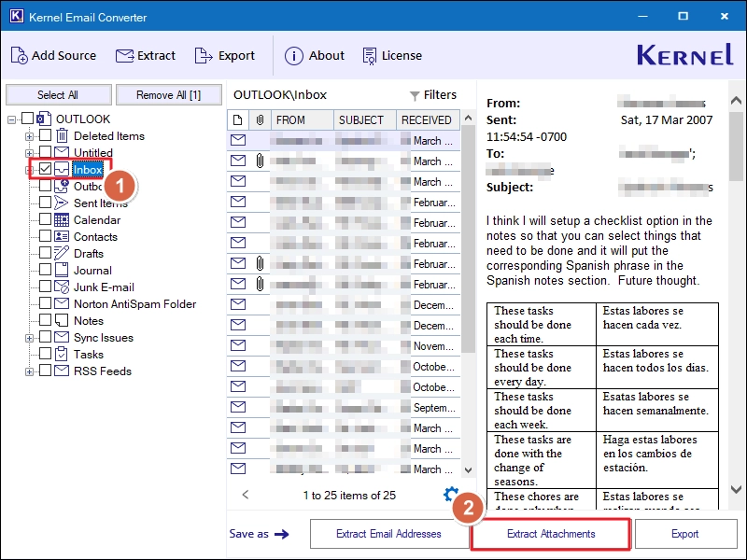Check the OUTLOOK root checkbox
The height and width of the screenshot is (560, 747).
28,119
